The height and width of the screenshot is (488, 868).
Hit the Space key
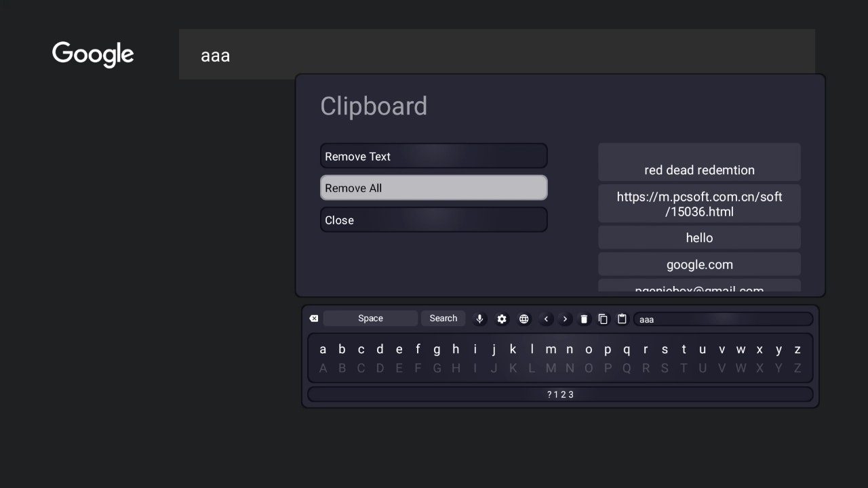[370, 319]
